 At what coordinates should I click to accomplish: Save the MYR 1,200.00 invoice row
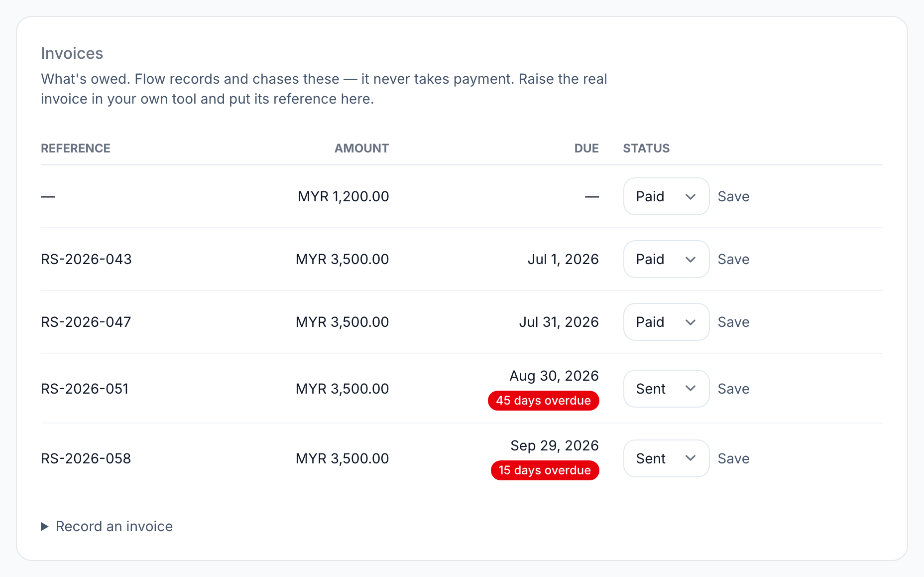tap(733, 196)
